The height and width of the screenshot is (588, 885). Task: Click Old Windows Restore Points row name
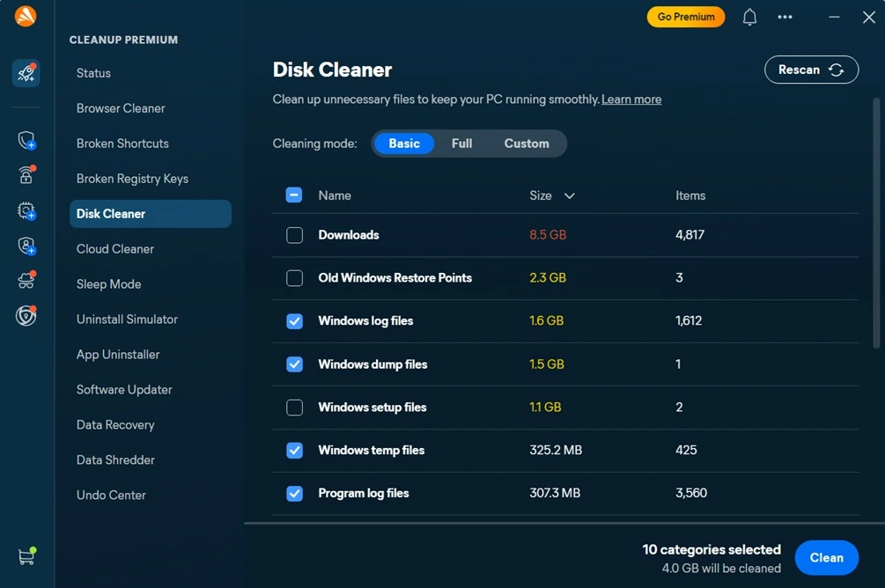click(x=395, y=277)
